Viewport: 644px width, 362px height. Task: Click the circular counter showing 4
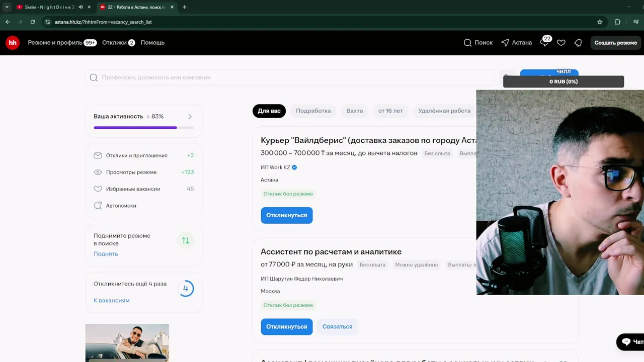coord(186,289)
